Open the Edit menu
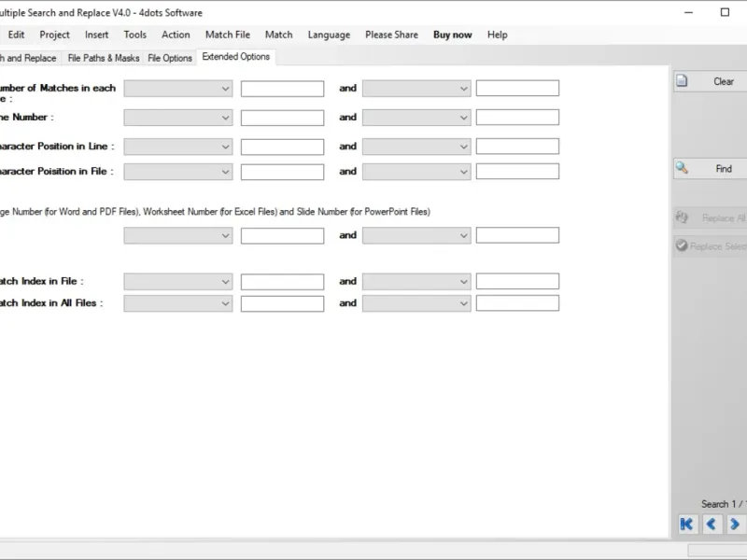This screenshot has height=560, width=747. 16,35
